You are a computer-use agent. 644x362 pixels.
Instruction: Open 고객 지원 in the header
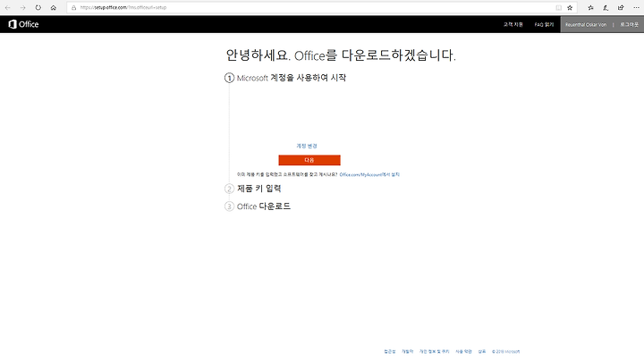513,25
